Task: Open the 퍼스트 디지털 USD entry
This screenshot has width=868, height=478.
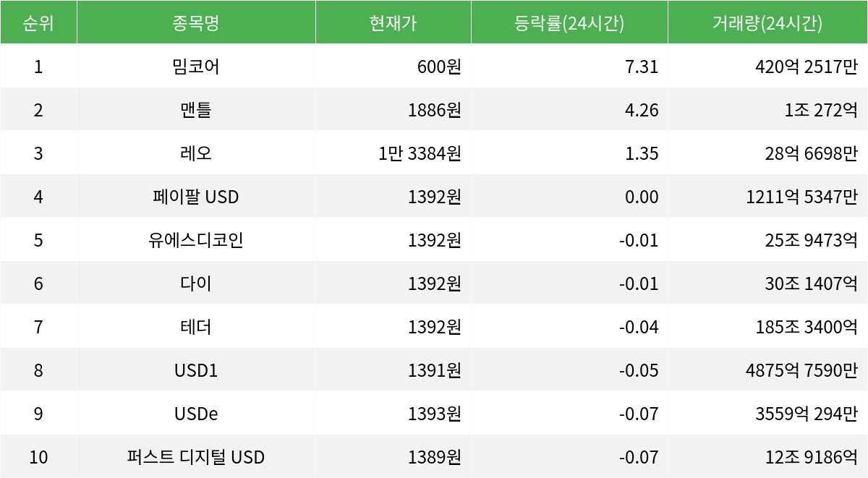Action: point(196,457)
